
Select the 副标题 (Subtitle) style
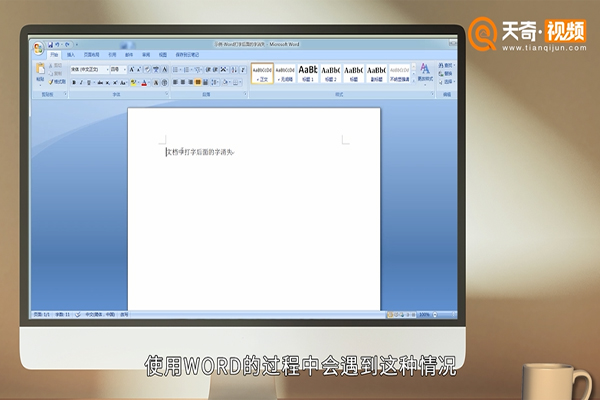pos(377,73)
